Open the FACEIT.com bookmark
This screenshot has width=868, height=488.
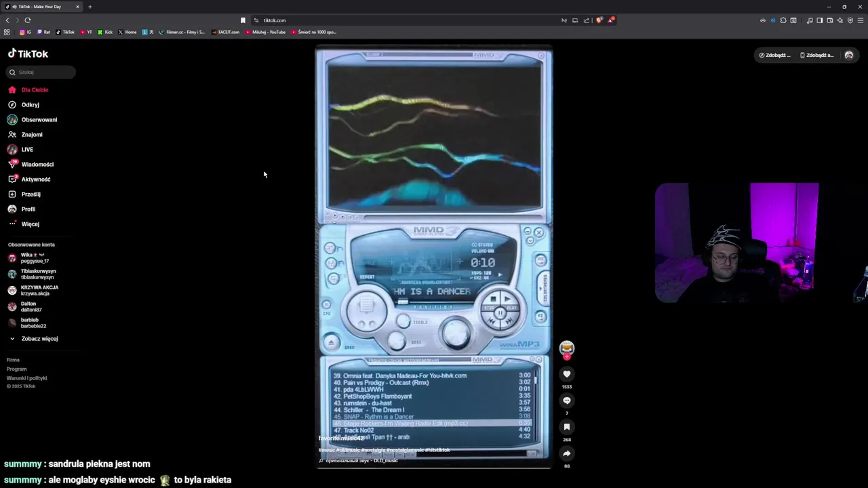(x=225, y=32)
